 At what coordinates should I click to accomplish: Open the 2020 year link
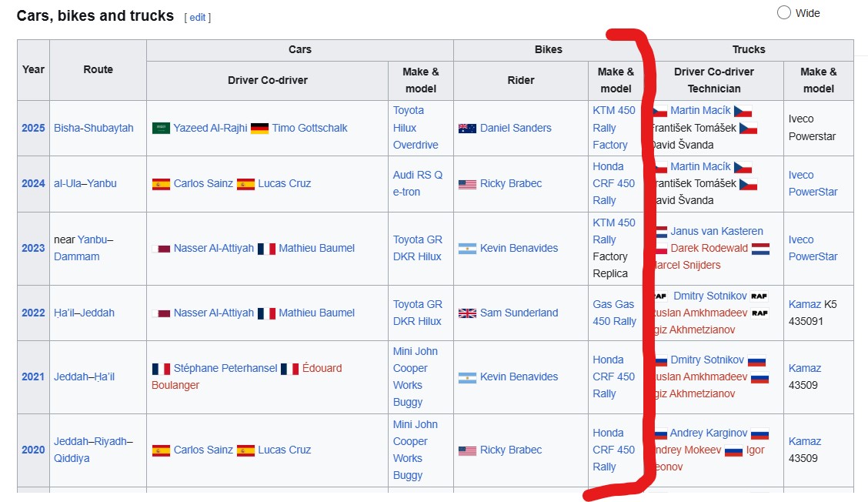click(x=33, y=450)
